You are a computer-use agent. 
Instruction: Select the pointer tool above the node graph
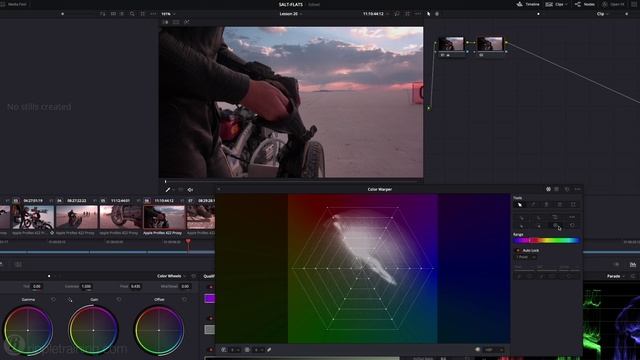[x=428, y=14]
